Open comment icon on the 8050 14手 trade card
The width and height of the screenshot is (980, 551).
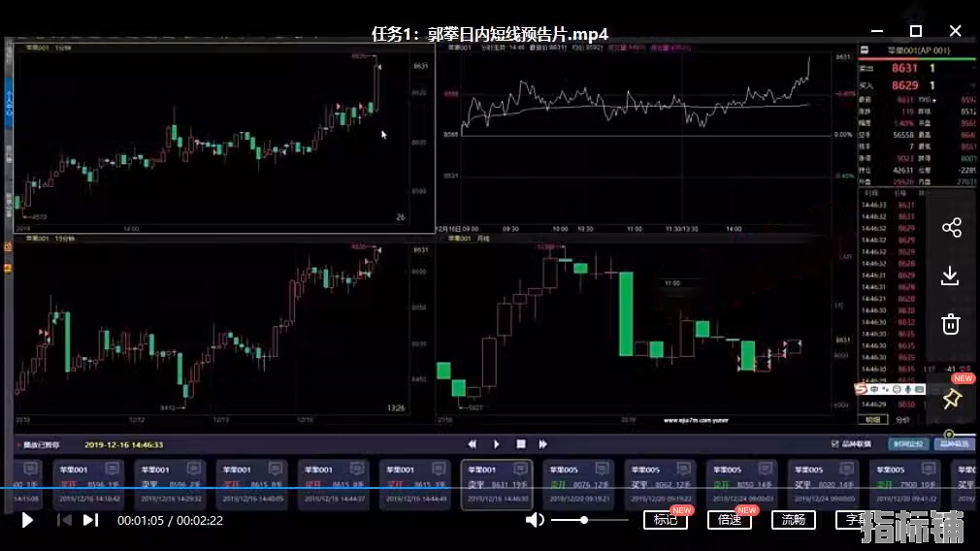766,469
